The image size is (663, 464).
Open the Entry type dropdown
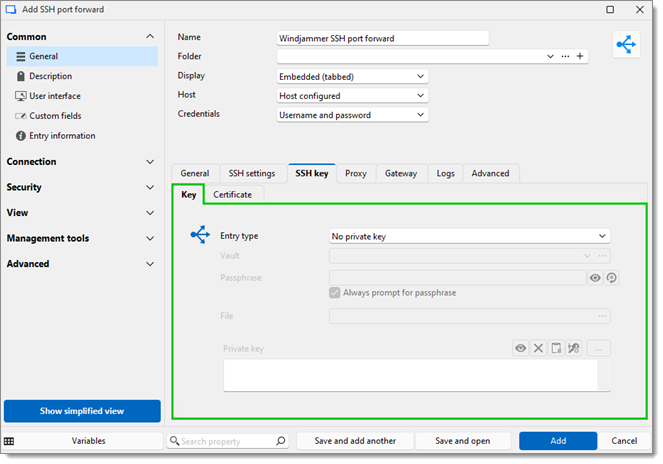(469, 236)
